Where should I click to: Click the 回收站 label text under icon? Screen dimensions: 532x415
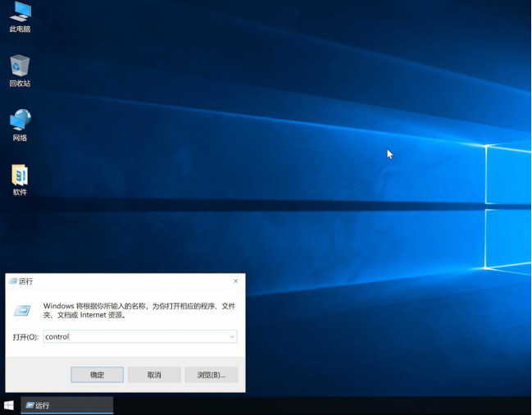20,84
